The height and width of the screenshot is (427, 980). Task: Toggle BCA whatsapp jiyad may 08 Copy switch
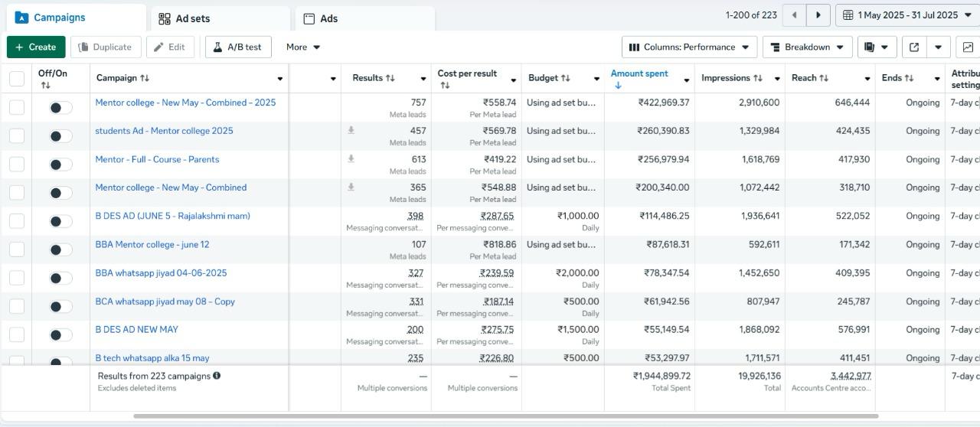coord(60,306)
